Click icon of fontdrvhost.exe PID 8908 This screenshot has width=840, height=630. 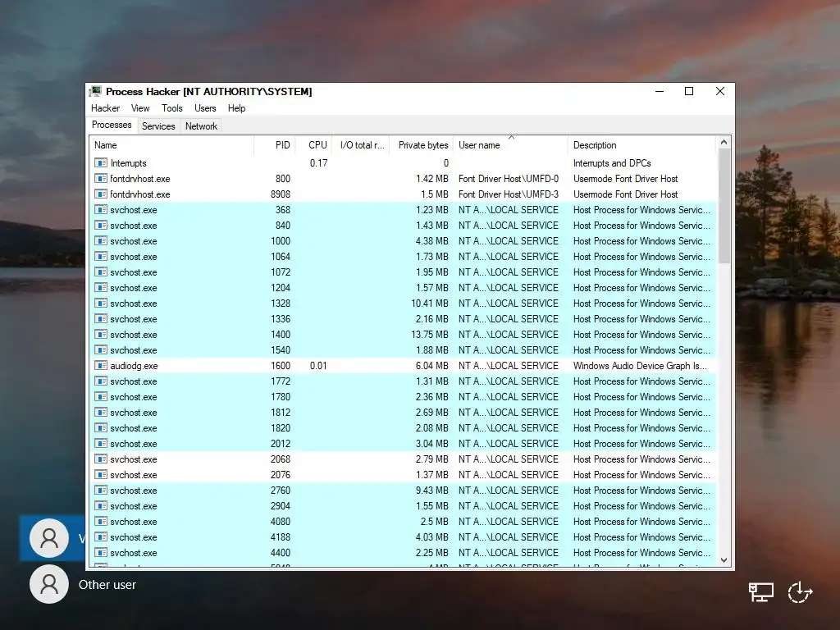pyautogui.click(x=101, y=194)
